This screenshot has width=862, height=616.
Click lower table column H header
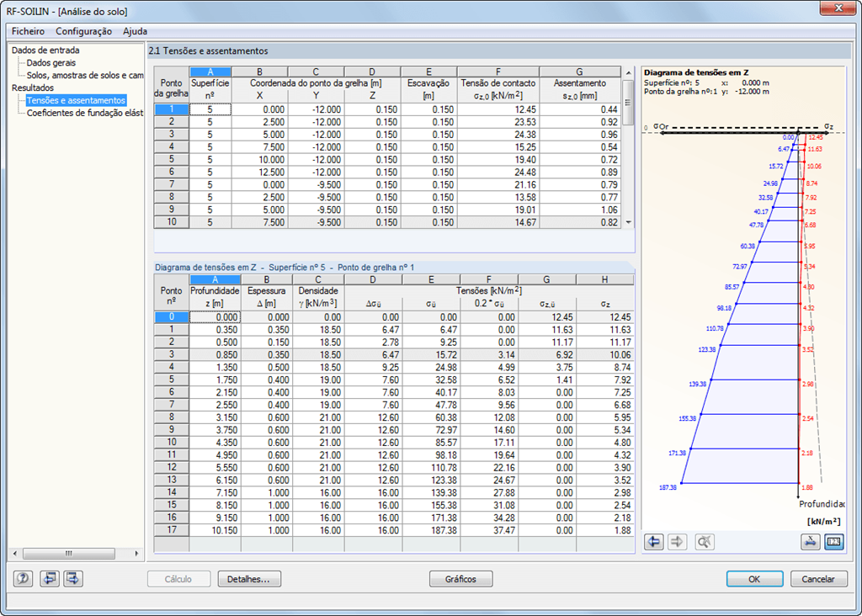(x=604, y=279)
